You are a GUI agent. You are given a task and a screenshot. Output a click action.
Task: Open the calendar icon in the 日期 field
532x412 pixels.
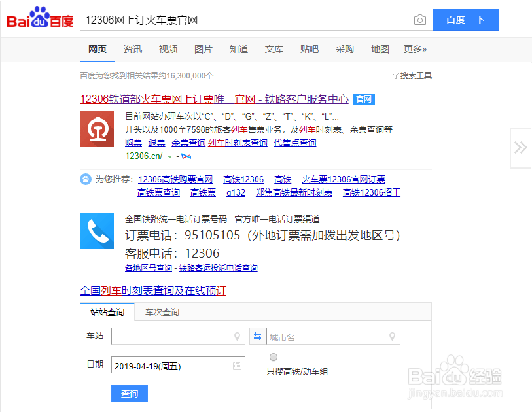coord(237,365)
